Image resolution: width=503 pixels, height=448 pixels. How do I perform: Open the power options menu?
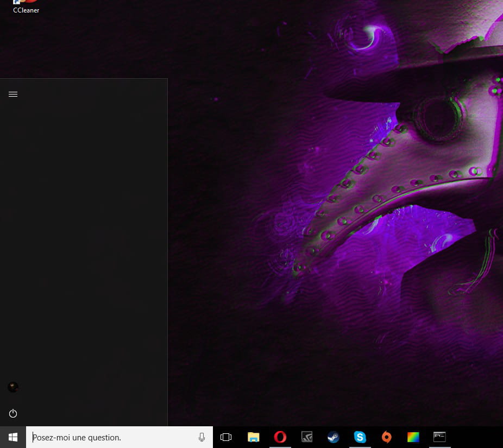click(13, 414)
